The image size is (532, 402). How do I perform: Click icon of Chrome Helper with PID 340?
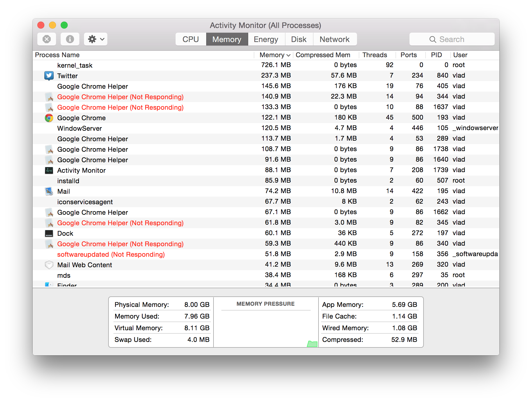pos(49,244)
